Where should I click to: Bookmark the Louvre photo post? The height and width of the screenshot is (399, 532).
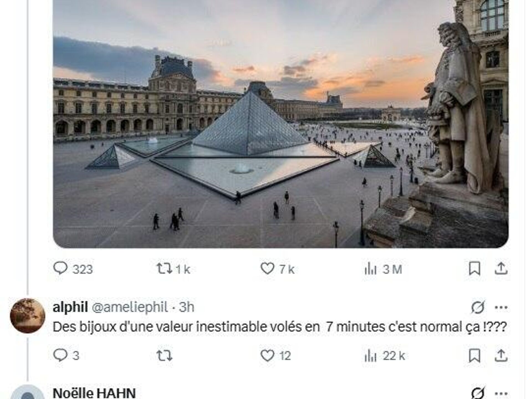click(x=474, y=269)
